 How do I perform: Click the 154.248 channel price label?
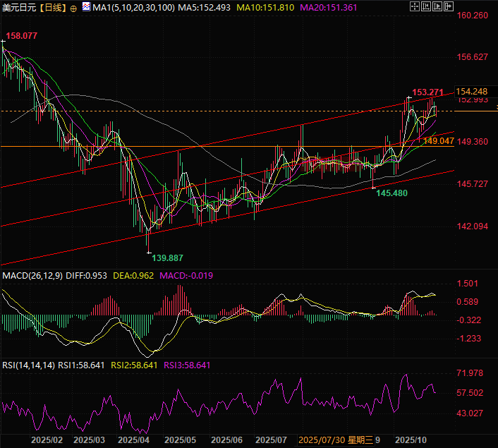472,92
